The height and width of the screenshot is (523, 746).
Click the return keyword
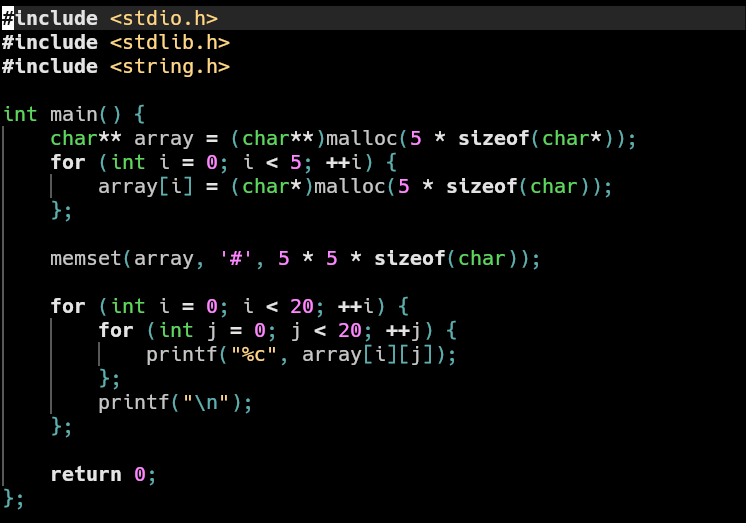click(86, 474)
